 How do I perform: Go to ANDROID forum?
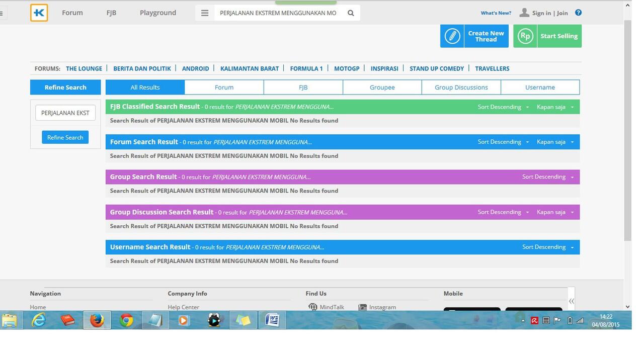196,68
